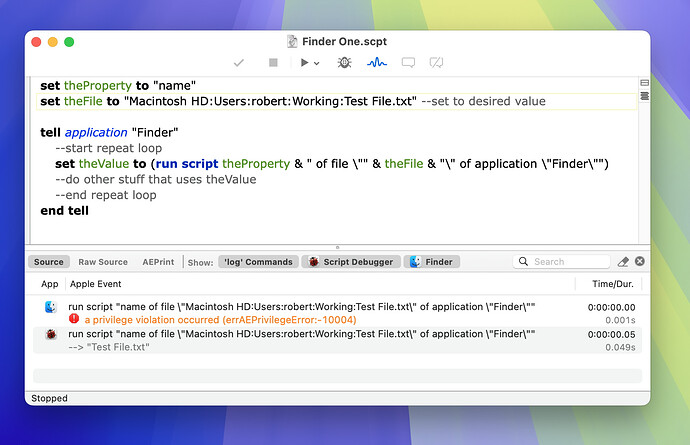Click the 0.049s duration value
The height and width of the screenshot is (445, 690).
tap(620, 347)
